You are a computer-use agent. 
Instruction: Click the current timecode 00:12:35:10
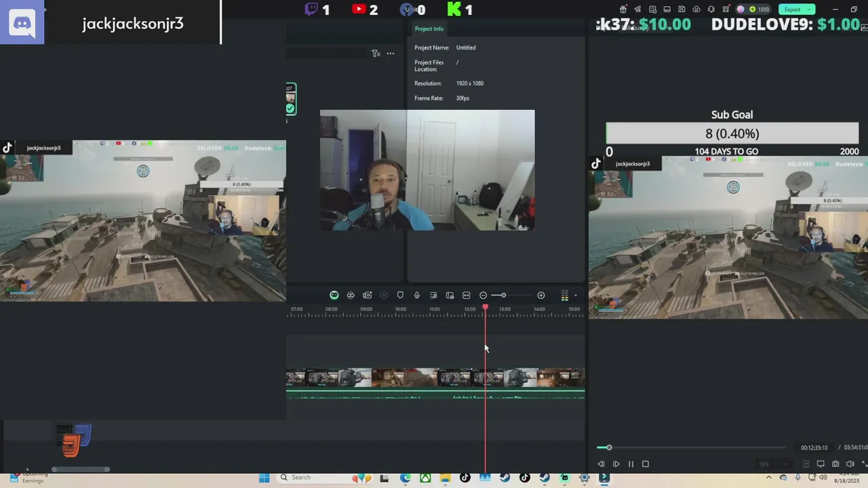pos(814,448)
